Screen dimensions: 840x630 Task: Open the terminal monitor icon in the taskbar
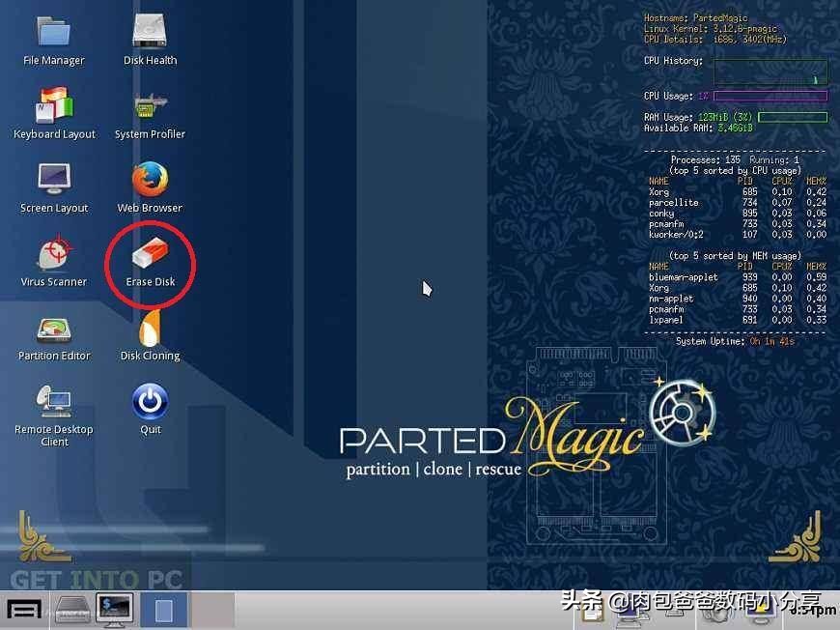click(x=115, y=611)
